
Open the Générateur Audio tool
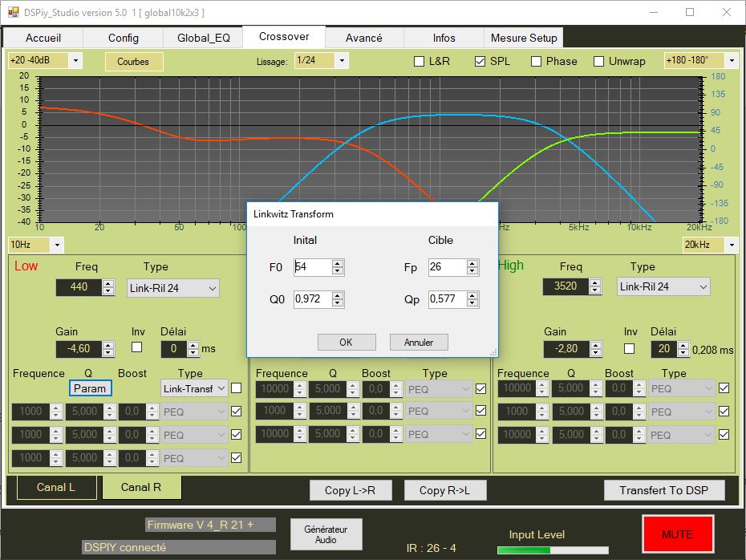(326, 534)
